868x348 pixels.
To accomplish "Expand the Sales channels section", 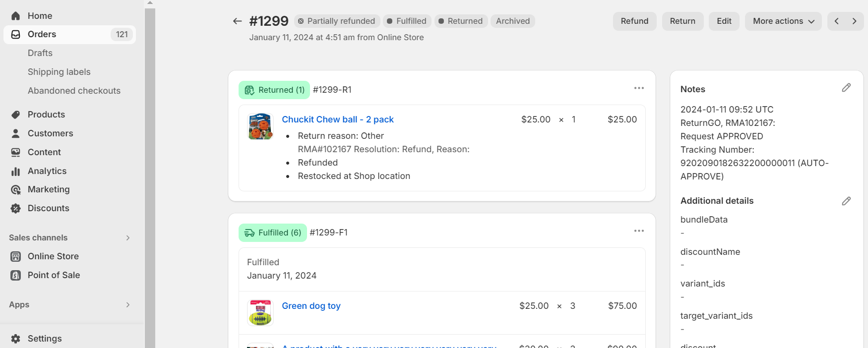I will coord(128,238).
